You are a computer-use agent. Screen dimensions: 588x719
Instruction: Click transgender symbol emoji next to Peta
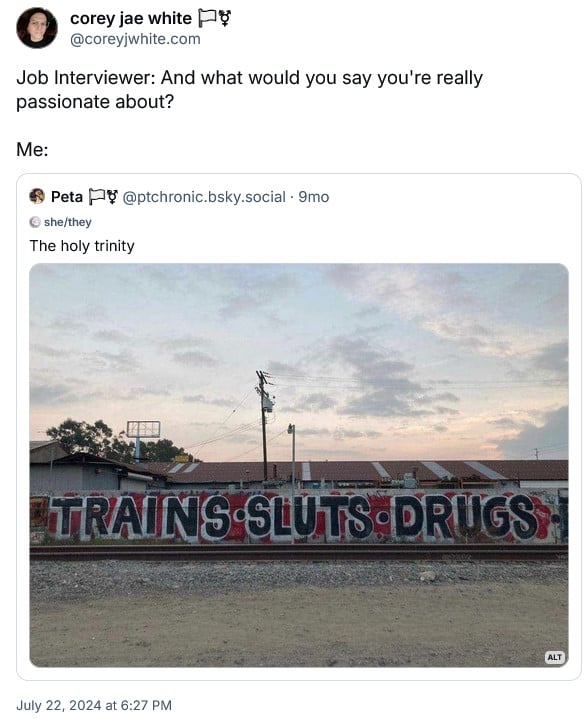(112, 197)
